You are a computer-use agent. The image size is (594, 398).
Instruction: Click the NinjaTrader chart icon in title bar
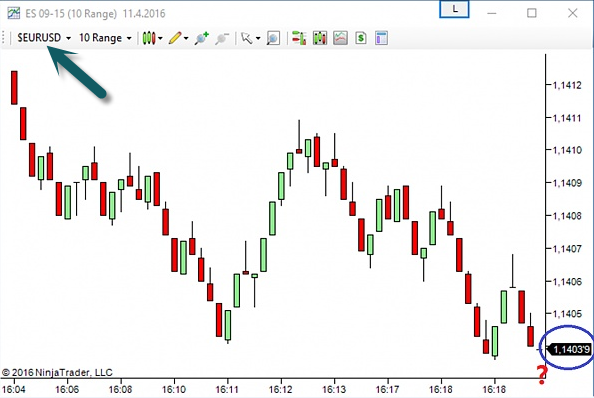[x=14, y=13]
